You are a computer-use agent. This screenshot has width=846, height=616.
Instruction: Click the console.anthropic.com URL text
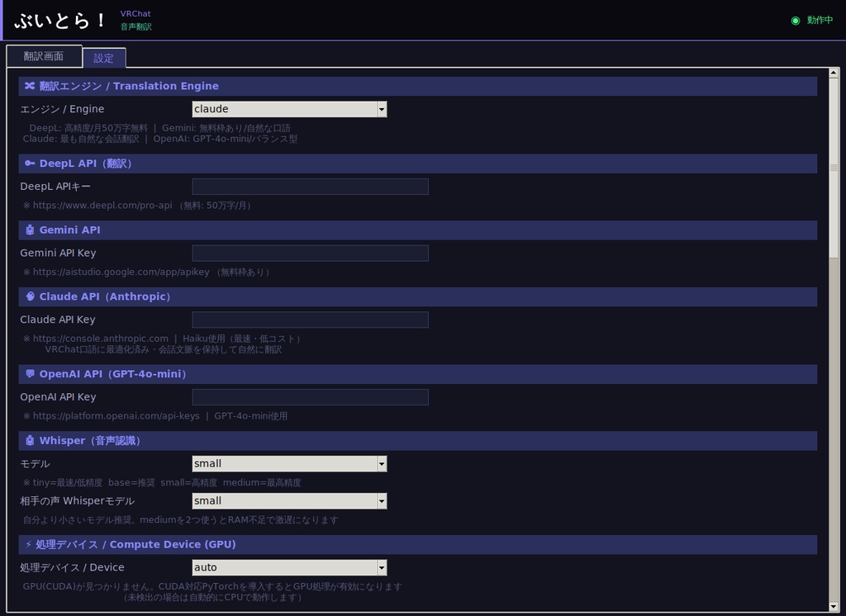tap(100, 339)
